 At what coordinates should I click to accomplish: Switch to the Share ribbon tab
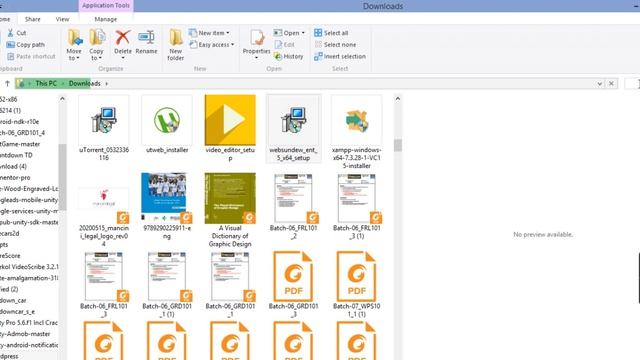click(32, 19)
